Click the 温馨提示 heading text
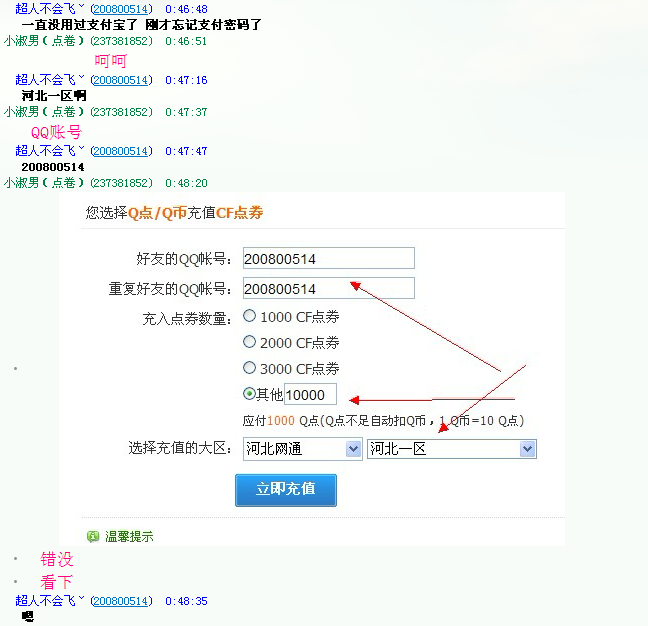 [x=129, y=536]
